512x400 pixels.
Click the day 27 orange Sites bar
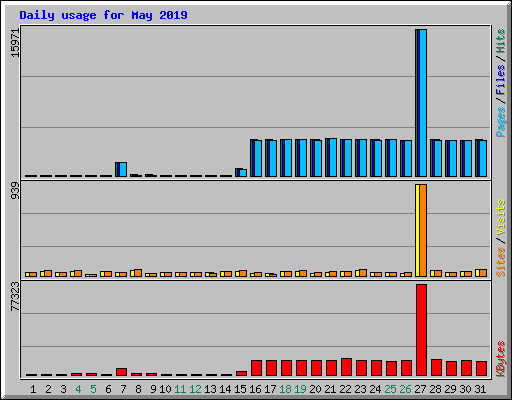click(423, 230)
